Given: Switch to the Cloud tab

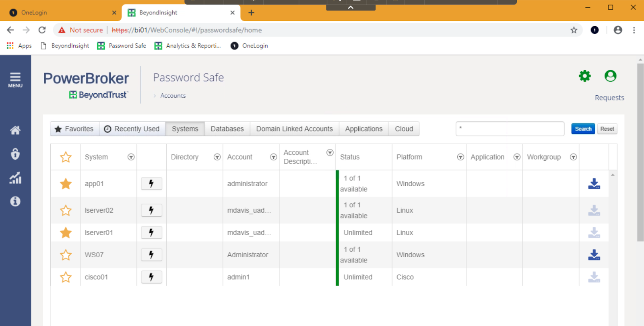Looking at the screenshot, I should coord(404,129).
